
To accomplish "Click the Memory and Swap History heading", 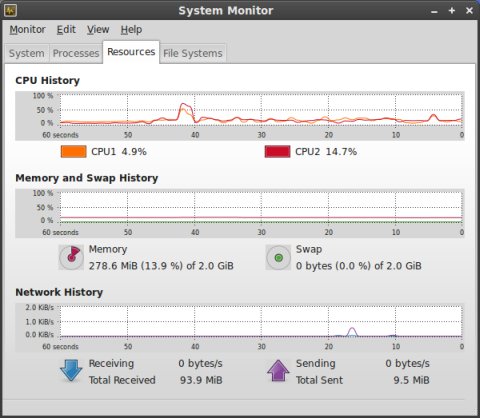I will coord(87,178).
